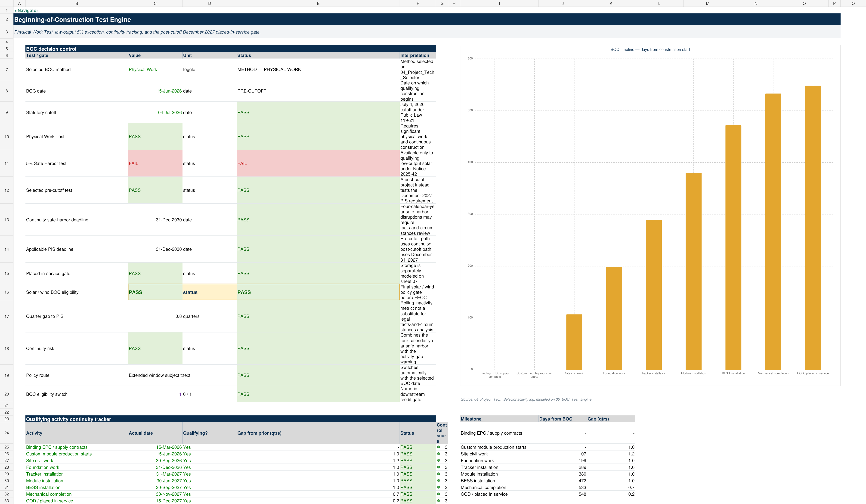Select the row 16 header
The height and width of the screenshot is (504, 866).
(x=6, y=292)
